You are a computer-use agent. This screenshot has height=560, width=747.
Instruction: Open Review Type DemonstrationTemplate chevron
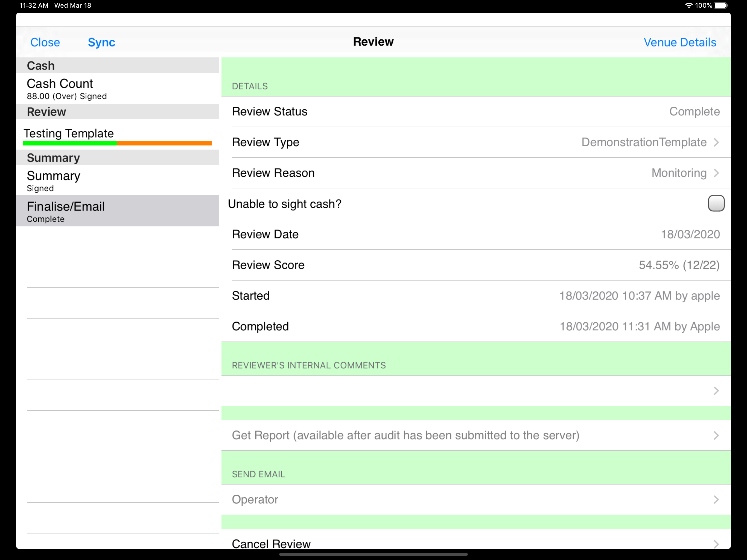point(716,142)
